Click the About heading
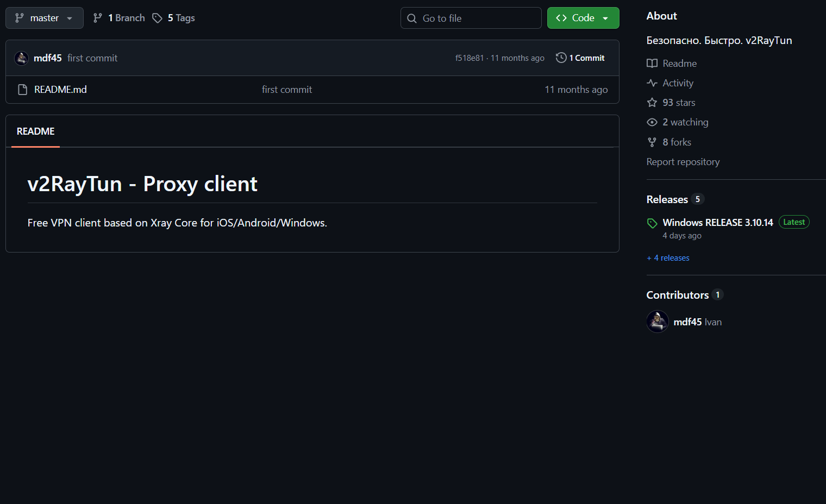This screenshot has height=504, width=826. tap(661, 16)
